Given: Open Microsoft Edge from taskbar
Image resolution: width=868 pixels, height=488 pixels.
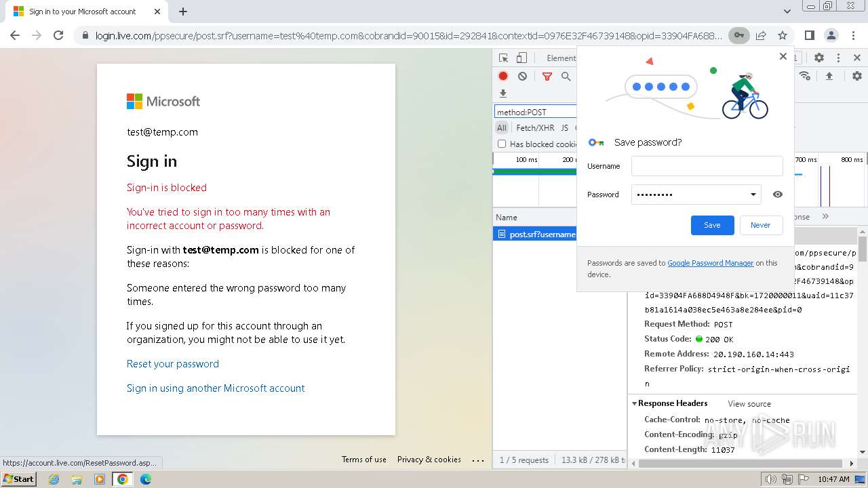Looking at the screenshot, I should [x=145, y=479].
